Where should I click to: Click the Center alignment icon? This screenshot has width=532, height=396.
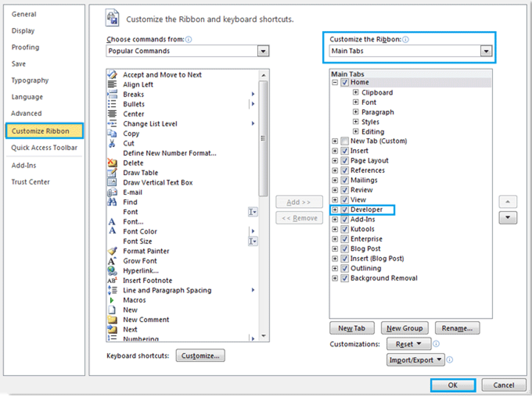pos(112,114)
